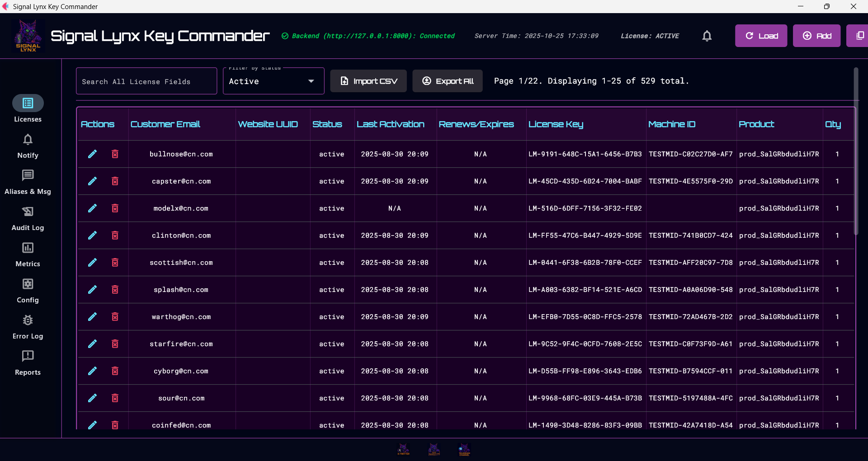Viewport: 868px width, 461px height.
Task: Edit the license for bullnose@cn.com
Action: pos(92,154)
